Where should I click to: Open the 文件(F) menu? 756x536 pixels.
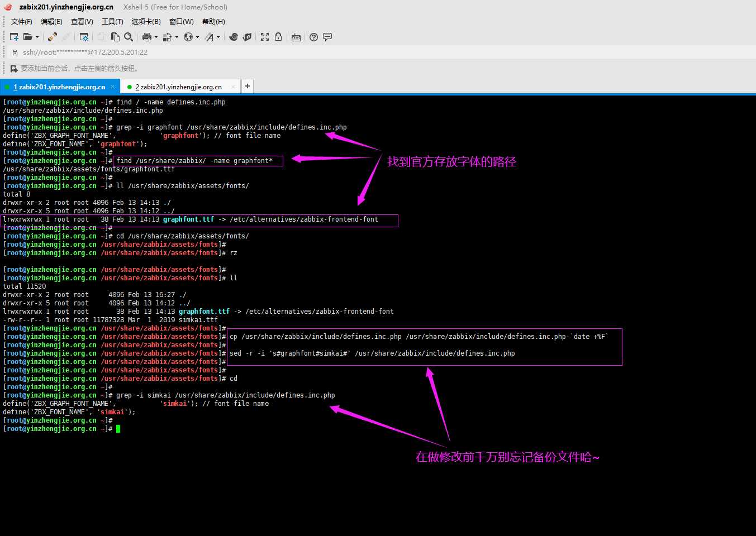[22, 22]
